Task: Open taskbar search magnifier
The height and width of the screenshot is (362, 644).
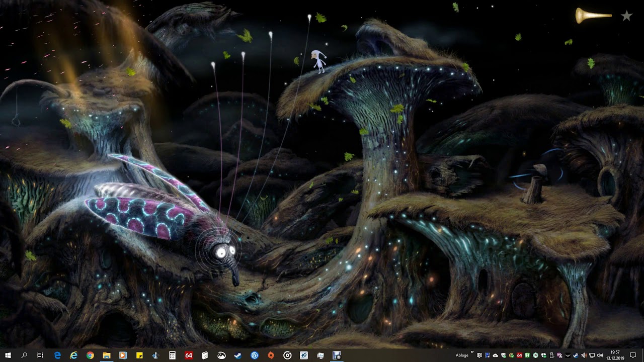Action: tap(24, 355)
